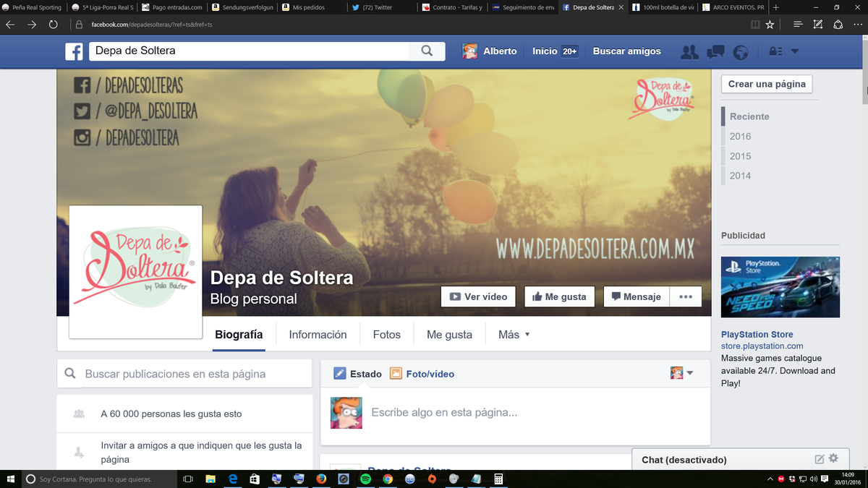Click the Edge back arrow
This screenshot has width=868, height=488.
(10, 25)
